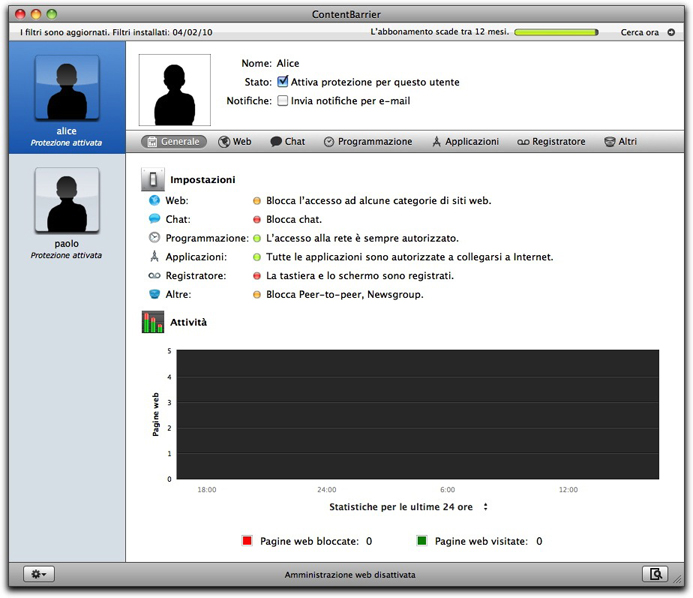Screen dimensions: 693x598
Task: Open the Altri tab
Action: [x=621, y=141]
